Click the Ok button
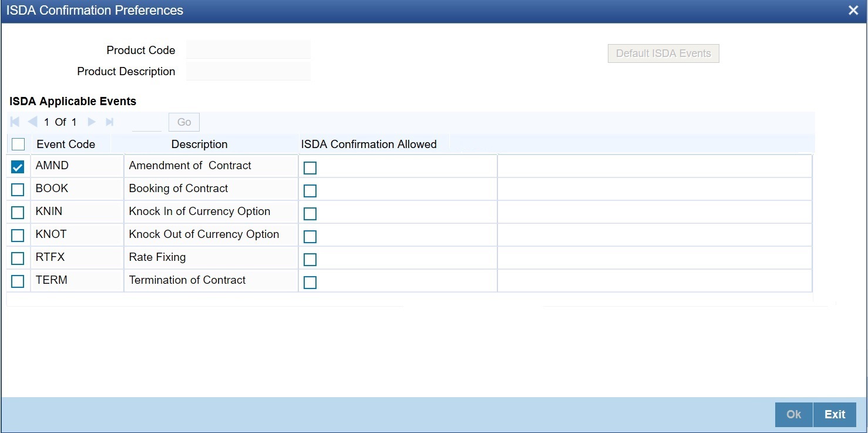Viewport: 868px width, 433px height. (x=794, y=414)
